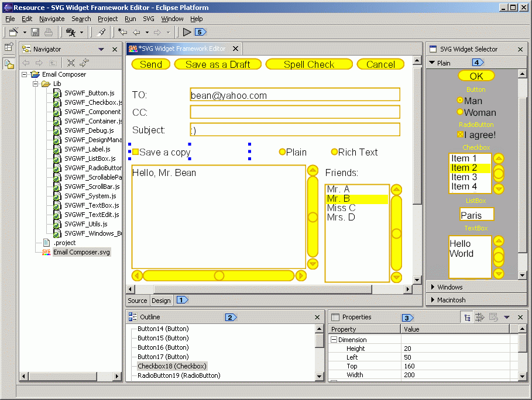Screen dimensions: 532x400
Task: Select the Run play triangle toolbar icon
Action: (x=186, y=32)
